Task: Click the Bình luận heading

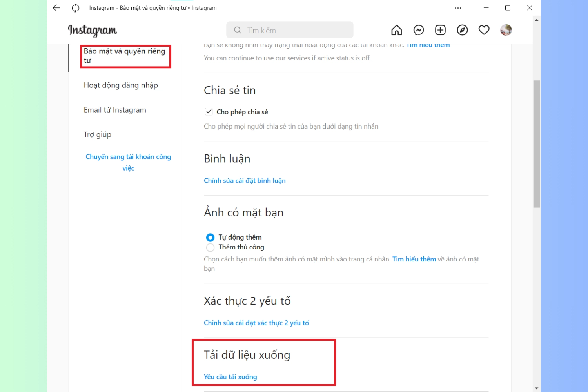Action: [x=227, y=159]
